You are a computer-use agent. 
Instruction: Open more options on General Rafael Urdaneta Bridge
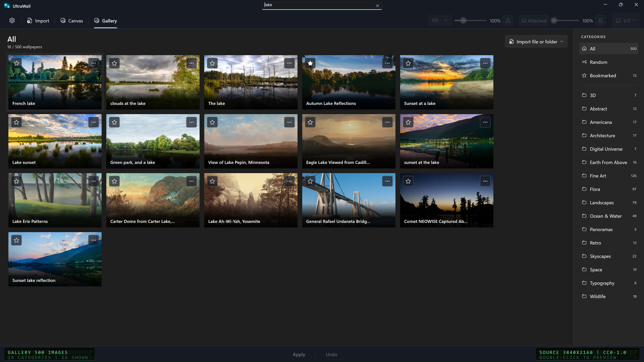387,181
